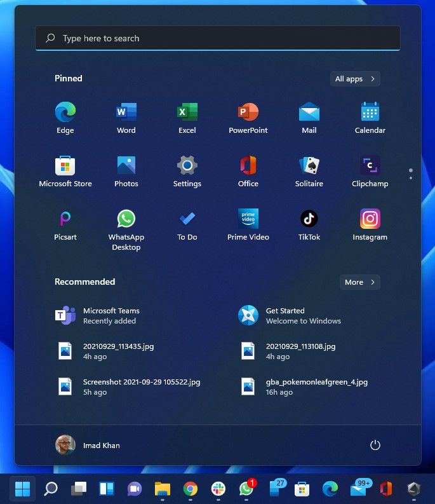
Task: Open Microsoft Store from the taskbar
Action: (302, 489)
